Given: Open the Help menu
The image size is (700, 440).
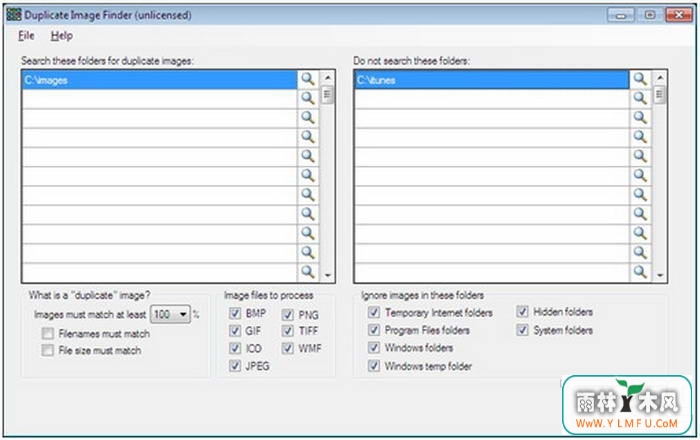Looking at the screenshot, I should coord(62,36).
